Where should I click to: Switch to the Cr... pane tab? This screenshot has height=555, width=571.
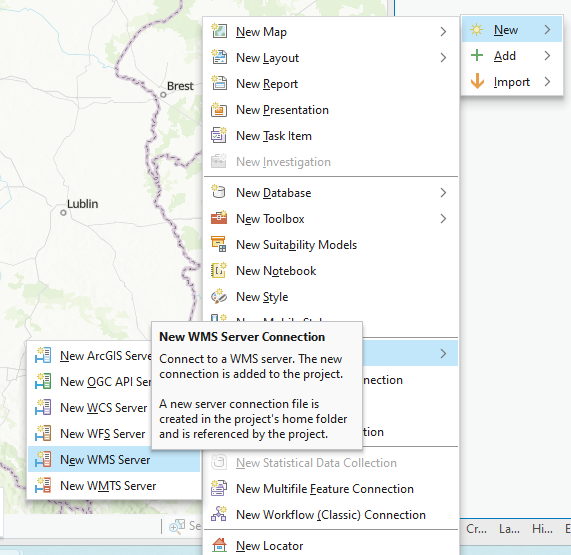(476, 528)
